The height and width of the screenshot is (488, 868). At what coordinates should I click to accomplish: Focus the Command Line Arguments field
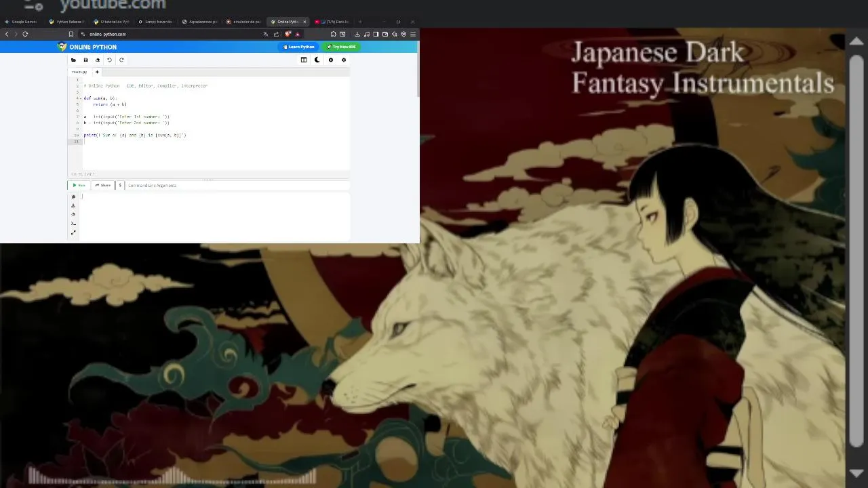point(237,185)
